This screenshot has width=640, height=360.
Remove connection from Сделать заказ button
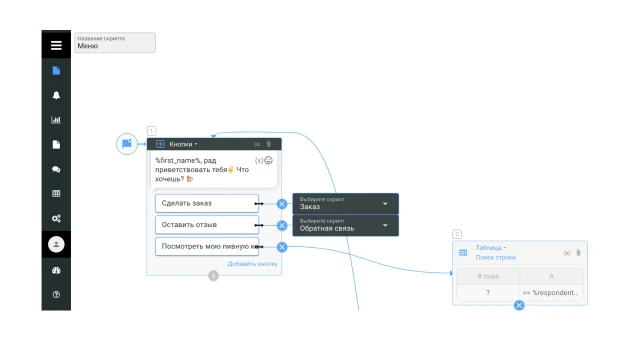coord(282,204)
